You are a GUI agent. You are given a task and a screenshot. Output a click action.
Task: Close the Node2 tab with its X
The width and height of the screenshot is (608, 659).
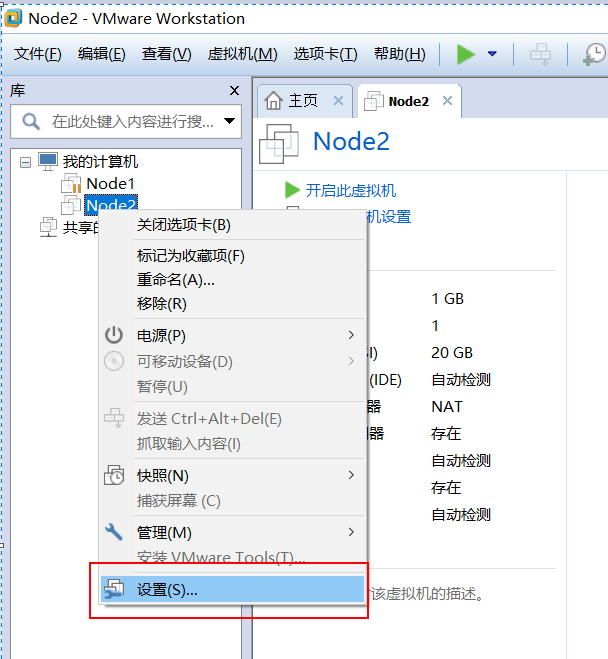447,101
